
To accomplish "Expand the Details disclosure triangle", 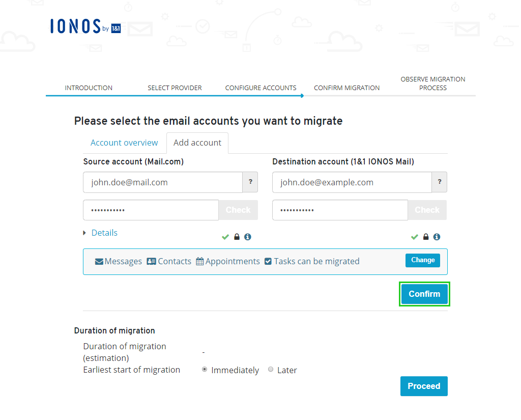I will 84,233.
